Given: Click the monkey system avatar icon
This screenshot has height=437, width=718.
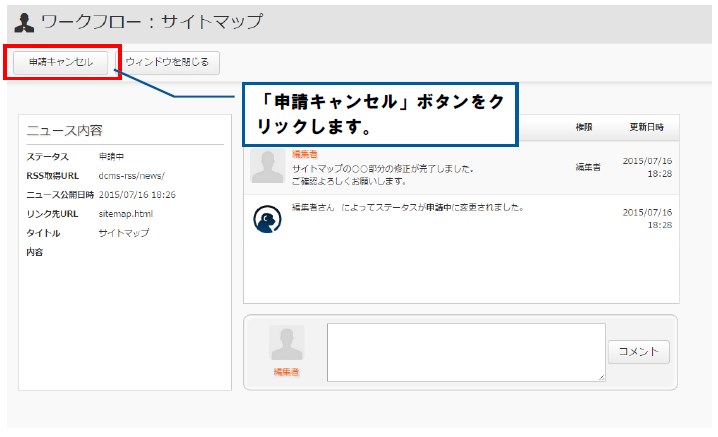Looking at the screenshot, I should [x=267, y=219].
